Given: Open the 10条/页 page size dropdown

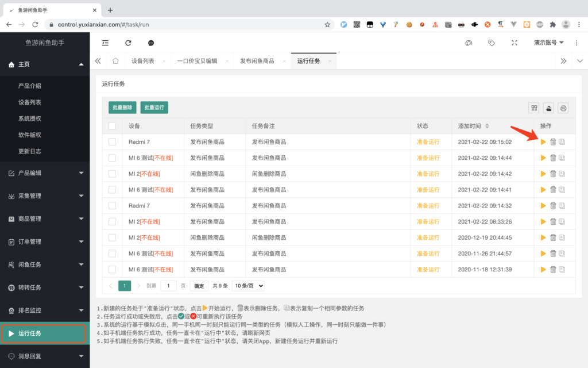Looking at the screenshot, I should coord(249,286).
